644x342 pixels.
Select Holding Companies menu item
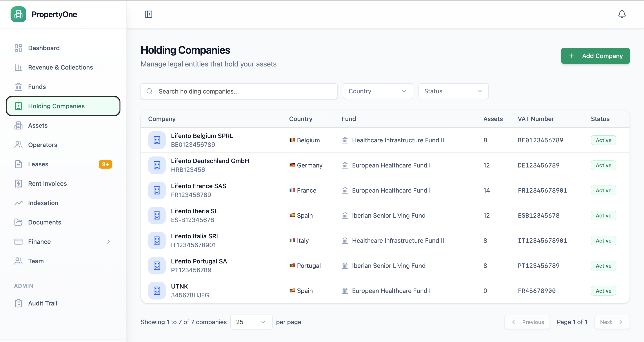click(63, 106)
